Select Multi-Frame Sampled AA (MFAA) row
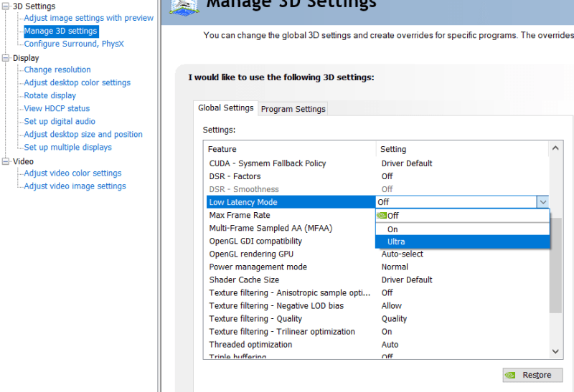 coord(291,228)
